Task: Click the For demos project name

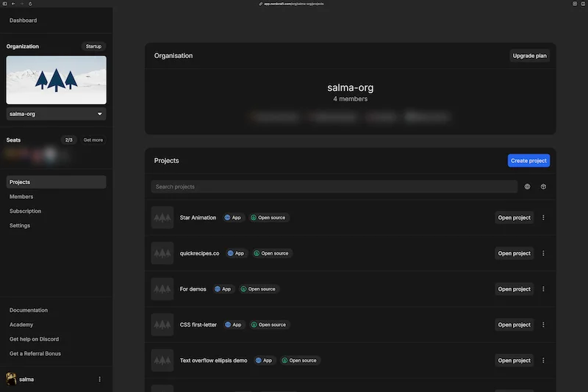Action: click(x=193, y=289)
